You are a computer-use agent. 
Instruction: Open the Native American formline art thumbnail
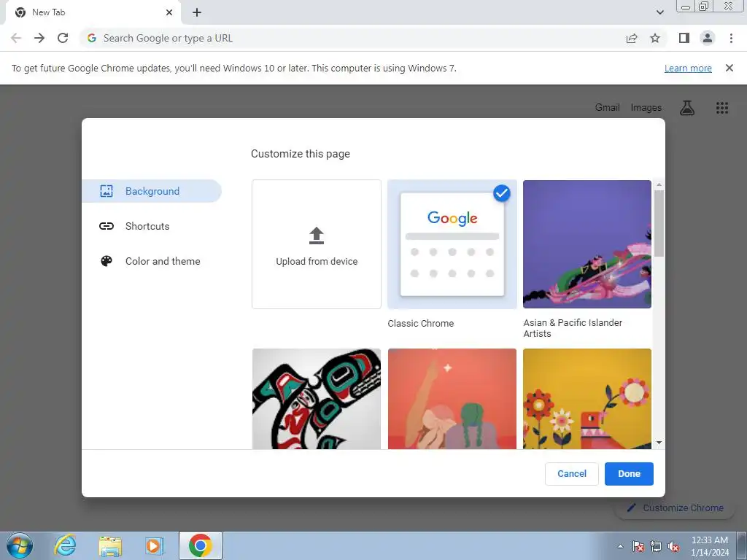point(317,399)
